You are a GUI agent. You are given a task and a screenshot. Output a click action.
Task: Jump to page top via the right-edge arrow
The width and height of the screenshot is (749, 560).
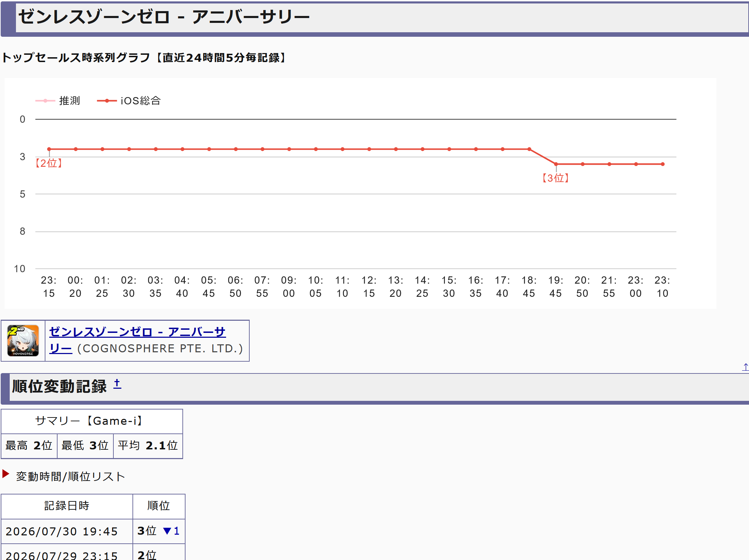745,367
